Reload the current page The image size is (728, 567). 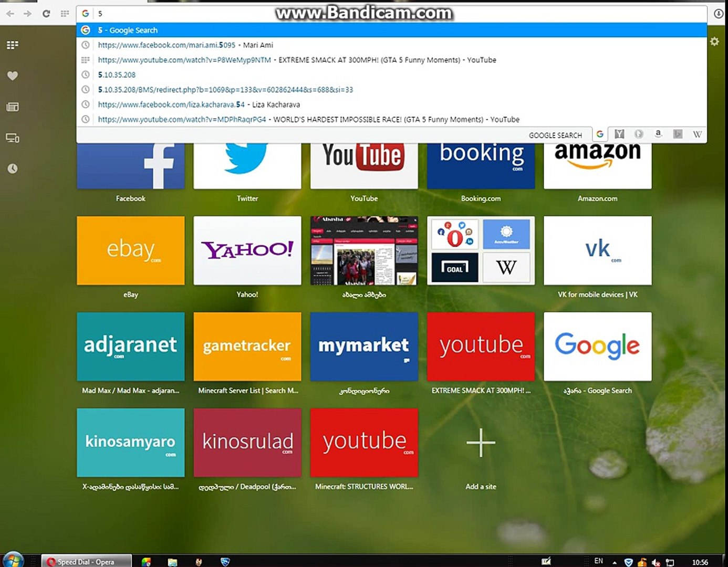click(x=46, y=14)
